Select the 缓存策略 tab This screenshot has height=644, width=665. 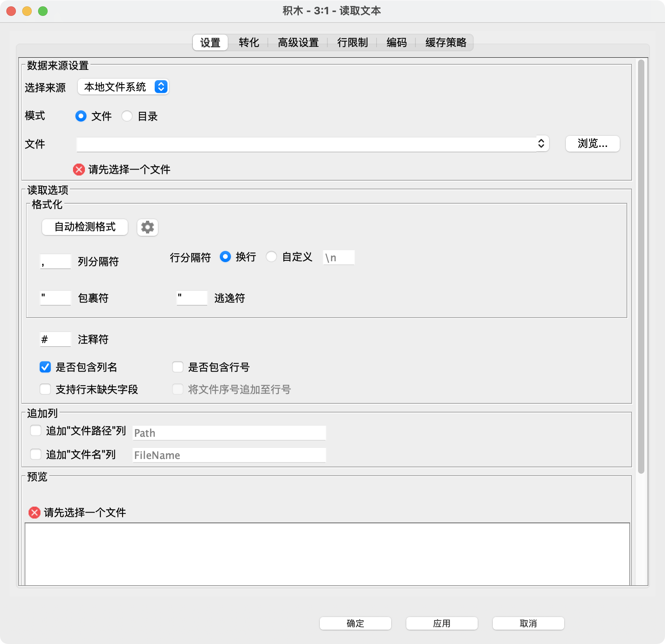click(446, 42)
